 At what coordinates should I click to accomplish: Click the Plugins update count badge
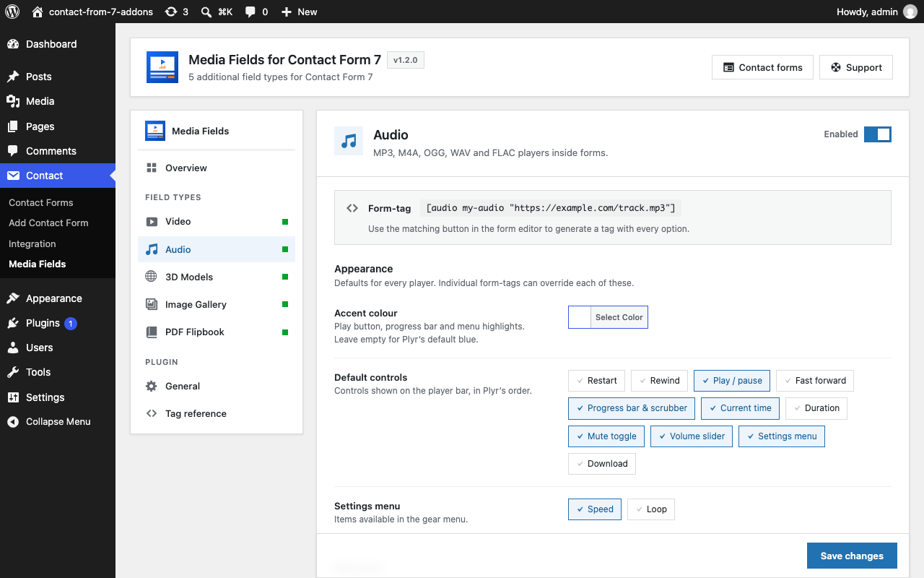(x=71, y=323)
